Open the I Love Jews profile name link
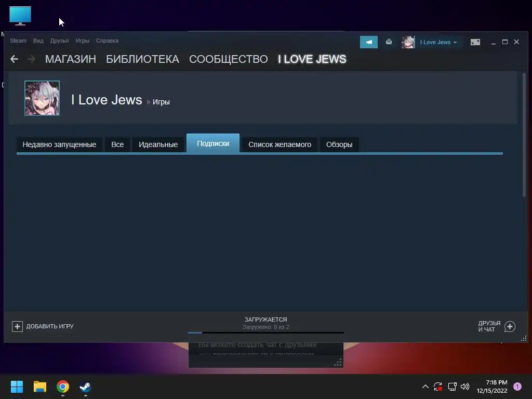Viewport: 532px width, 399px height. click(107, 100)
